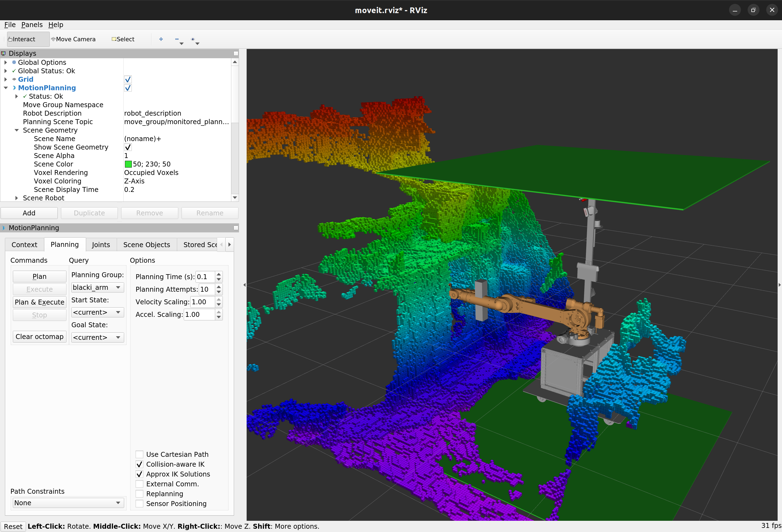Open the Planning Group blacki_arm dropdown
The height and width of the screenshot is (532, 782).
(97, 287)
